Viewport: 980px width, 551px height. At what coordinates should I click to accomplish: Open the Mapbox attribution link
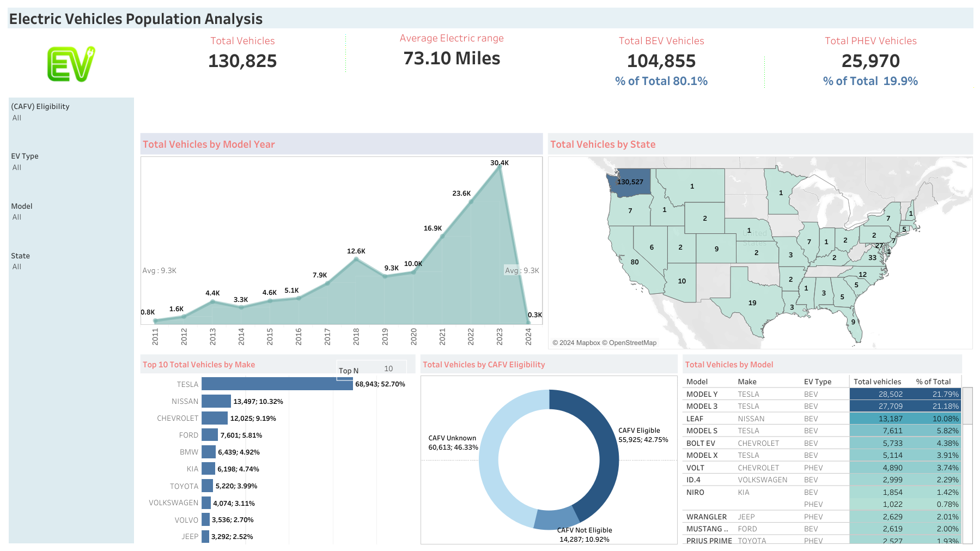(x=576, y=343)
